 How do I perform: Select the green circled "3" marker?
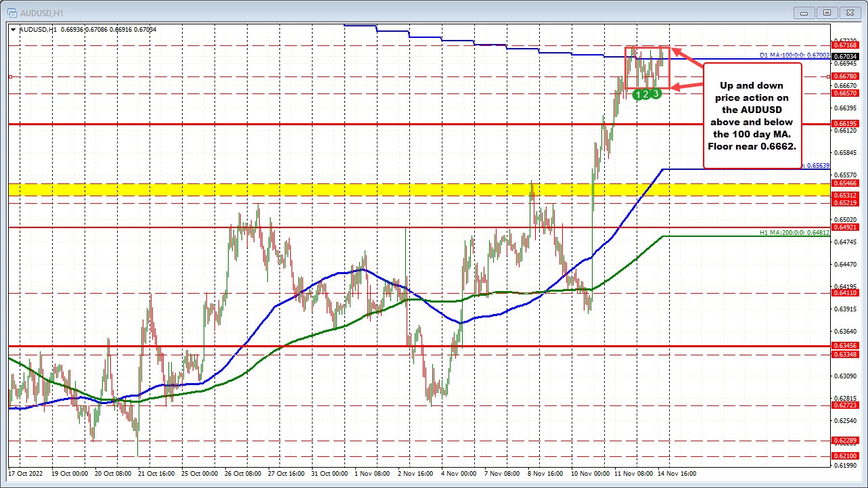[x=655, y=93]
